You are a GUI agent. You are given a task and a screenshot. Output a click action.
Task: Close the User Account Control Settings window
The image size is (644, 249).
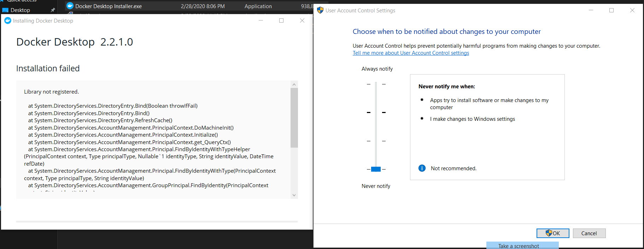[x=632, y=10]
